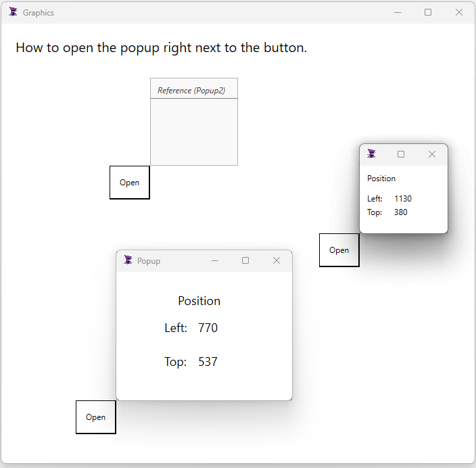Viewport: 476px width, 468px height.
Task: Maximize the small popup showing Left 1130
Action: (x=401, y=154)
